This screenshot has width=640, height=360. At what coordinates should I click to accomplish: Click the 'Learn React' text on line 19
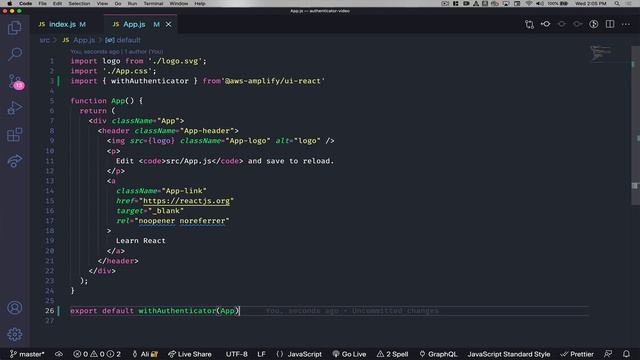141,241
